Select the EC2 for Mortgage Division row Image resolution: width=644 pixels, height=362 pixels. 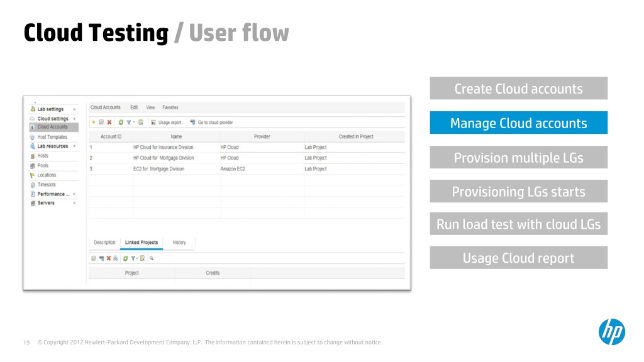point(158,169)
